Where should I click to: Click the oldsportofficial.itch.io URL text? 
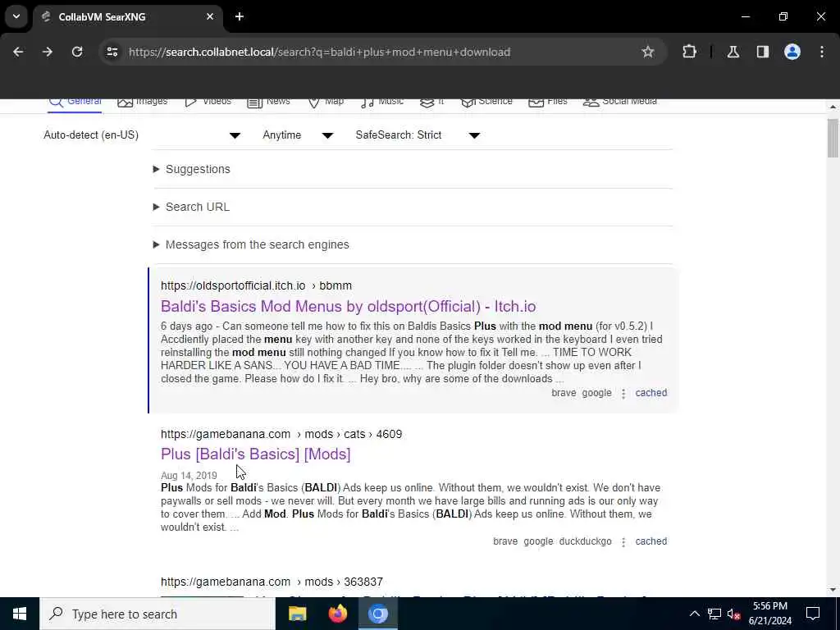coord(256,285)
